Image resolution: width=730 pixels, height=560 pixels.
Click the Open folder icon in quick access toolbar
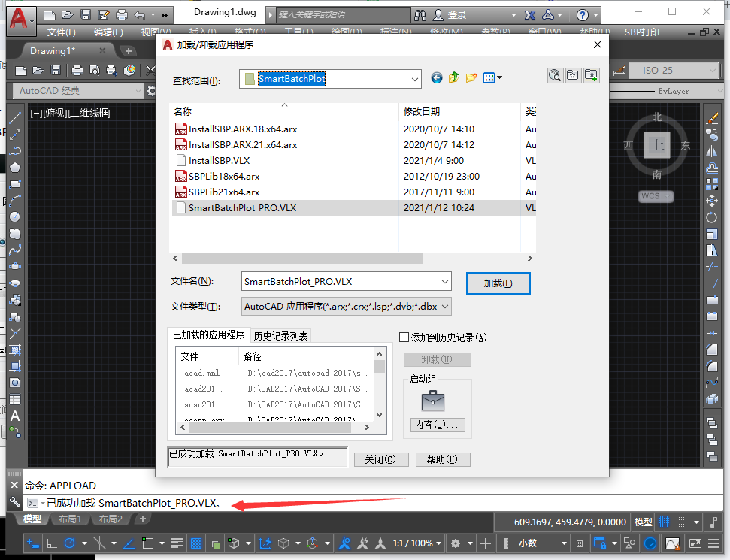tap(67, 15)
